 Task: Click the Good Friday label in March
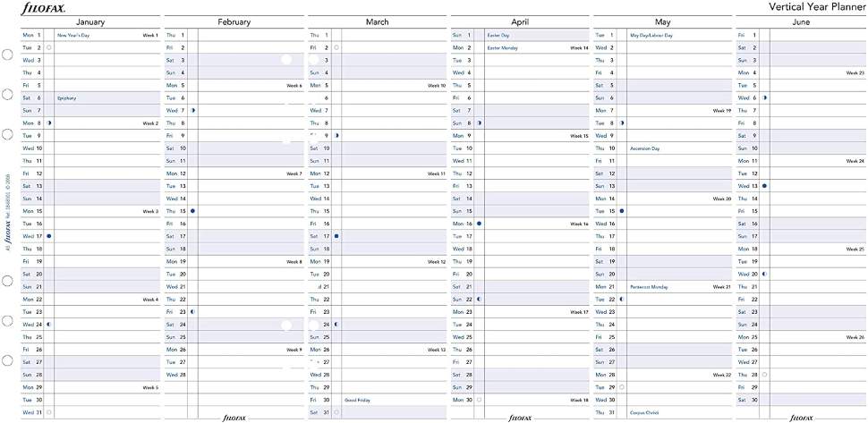tap(357, 400)
